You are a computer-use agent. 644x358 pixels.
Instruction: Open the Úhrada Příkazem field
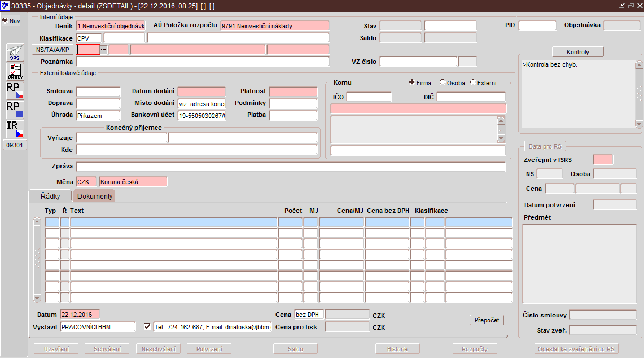coord(98,116)
